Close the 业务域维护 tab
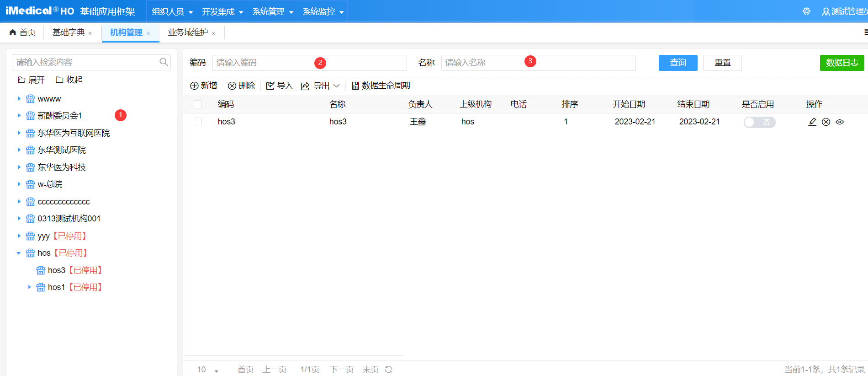This screenshot has width=868, height=376. (213, 33)
